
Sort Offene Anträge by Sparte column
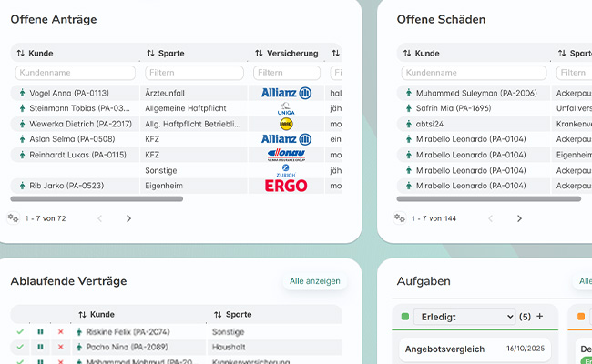150,53
